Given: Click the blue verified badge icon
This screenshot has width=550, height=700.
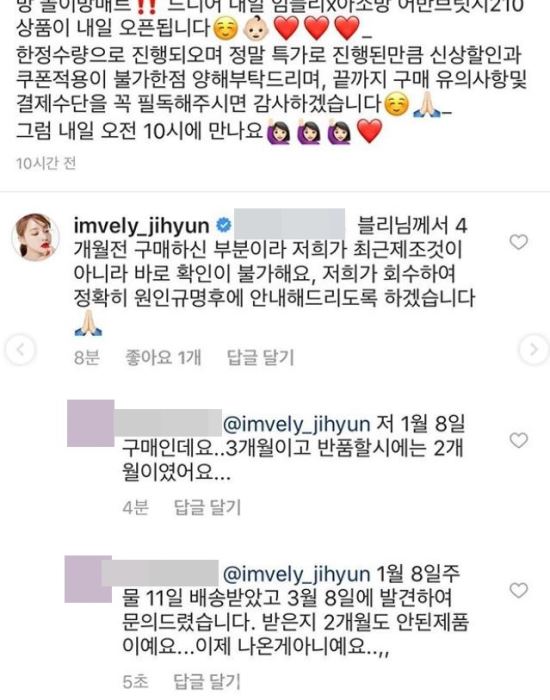Looking at the screenshot, I should pos(224,226).
